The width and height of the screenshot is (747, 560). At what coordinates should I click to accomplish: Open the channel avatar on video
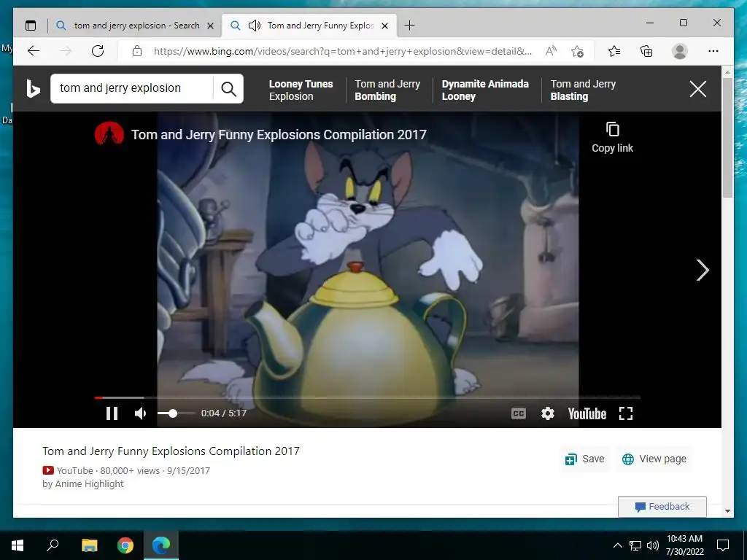point(109,134)
